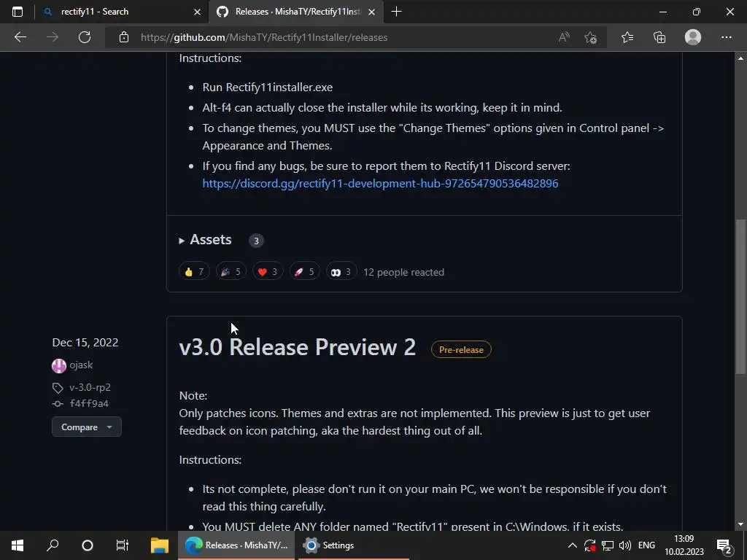Click the Assets count badge 3
747x560 pixels.
click(x=256, y=241)
